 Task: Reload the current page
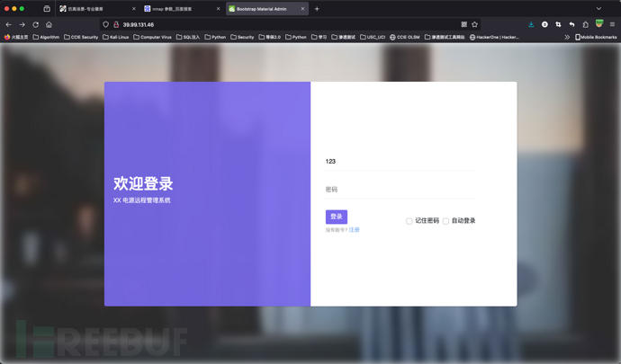point(36,24)
